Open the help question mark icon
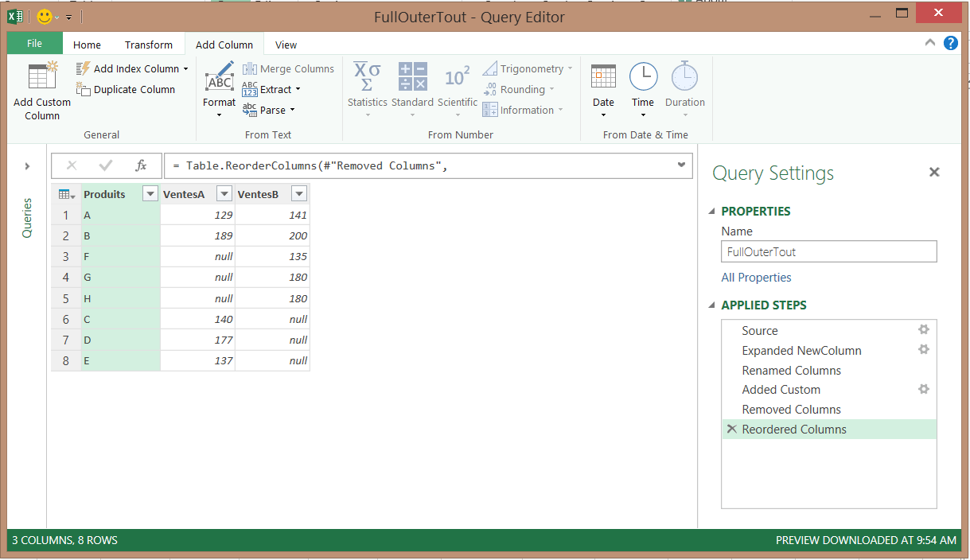The image size is (970, 560). pos(950,44)
